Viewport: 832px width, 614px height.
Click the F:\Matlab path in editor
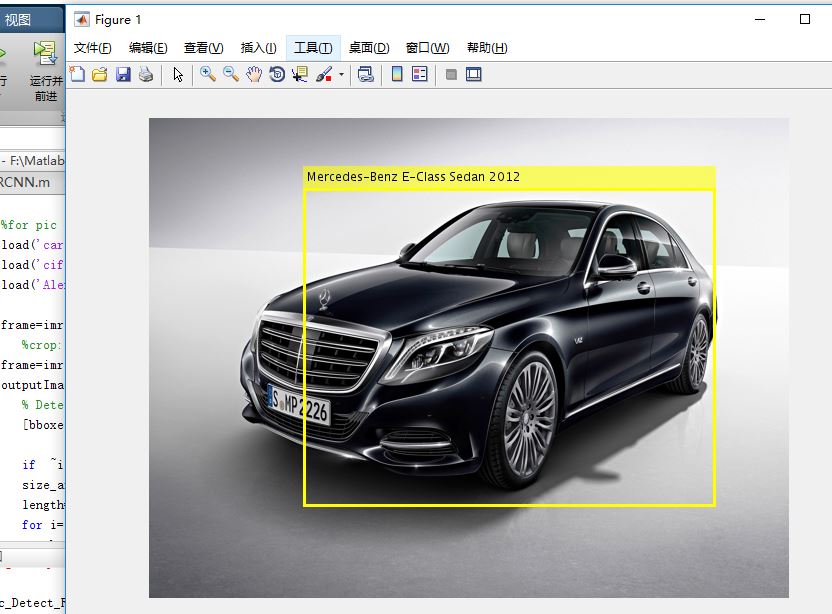click(x=37, y=160)
